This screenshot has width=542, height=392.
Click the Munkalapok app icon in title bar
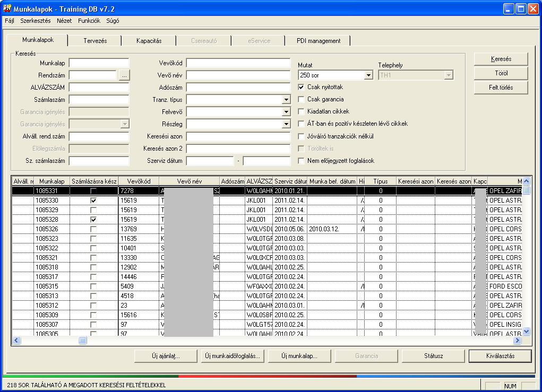pyautogui.click(x=7, y=8)
